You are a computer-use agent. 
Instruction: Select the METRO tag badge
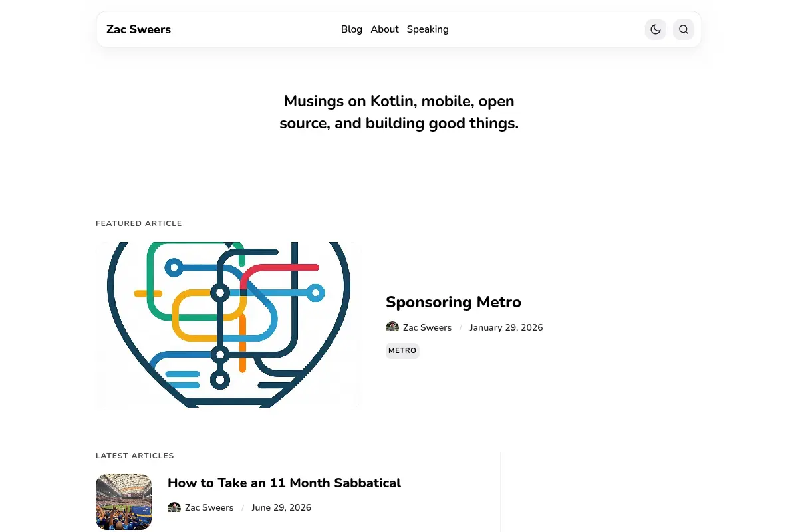coord(402,350)
